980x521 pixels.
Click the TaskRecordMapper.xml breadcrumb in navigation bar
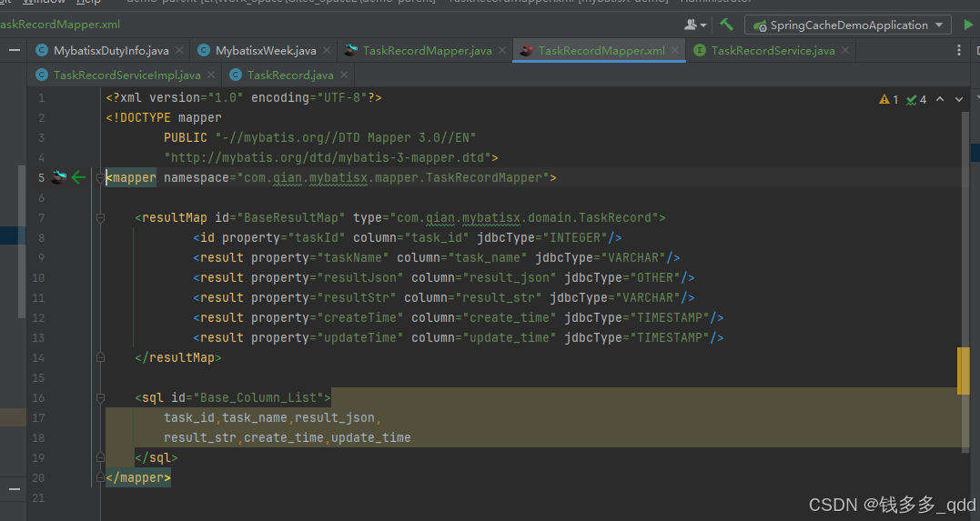[x=60, y=25]
